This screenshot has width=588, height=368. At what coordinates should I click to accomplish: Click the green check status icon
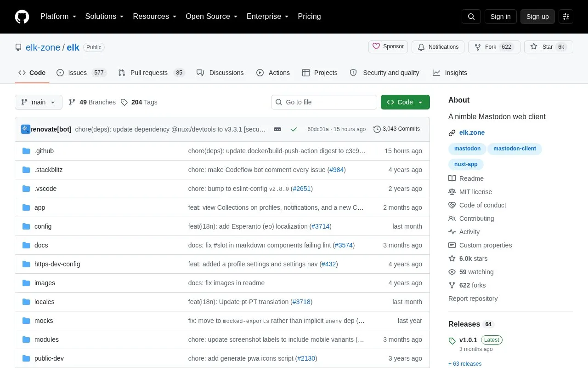pyautogui.click(x=294, y=129)
